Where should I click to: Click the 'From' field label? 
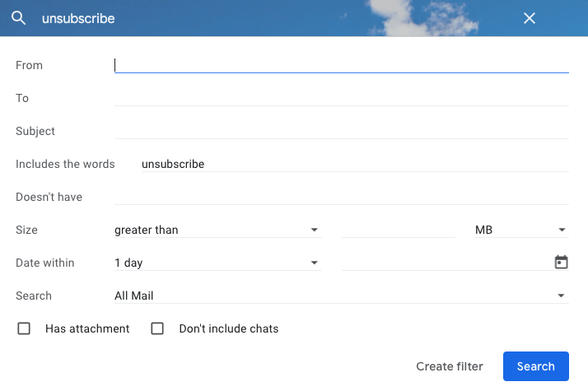[x=29, y=65]
